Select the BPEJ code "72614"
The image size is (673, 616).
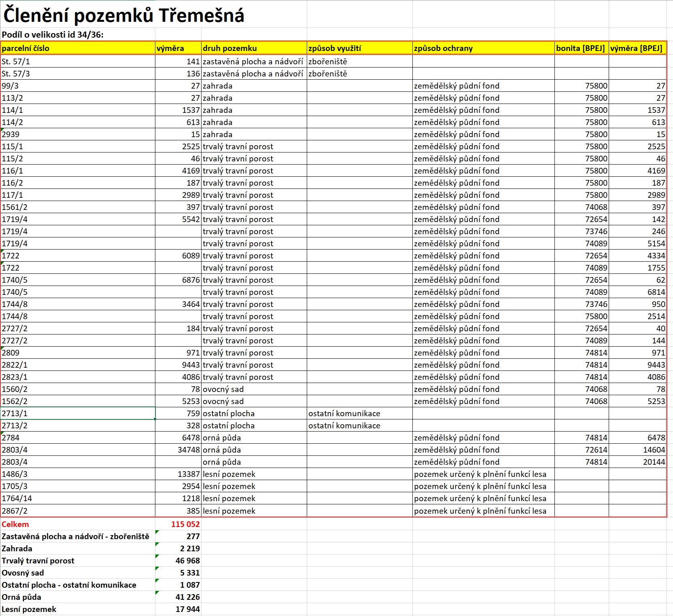[x=582, y=450]
